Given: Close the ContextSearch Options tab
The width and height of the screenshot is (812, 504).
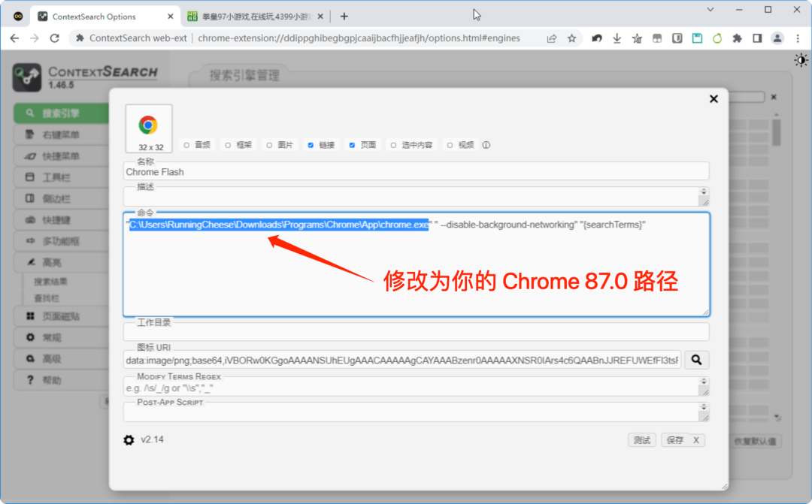Looking at the screenshot, I should coord(171,17).
